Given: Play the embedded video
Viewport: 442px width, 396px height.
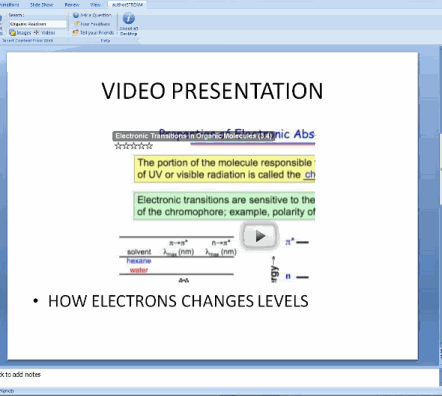Looking at the screenshot, I should [260, 236].
